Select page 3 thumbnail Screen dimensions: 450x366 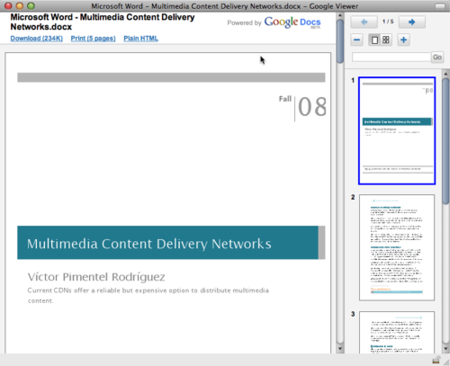397,332
